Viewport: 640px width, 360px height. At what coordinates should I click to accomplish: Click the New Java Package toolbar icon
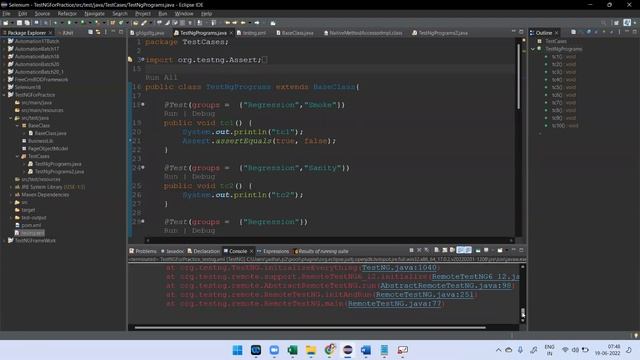coord(113,23)
